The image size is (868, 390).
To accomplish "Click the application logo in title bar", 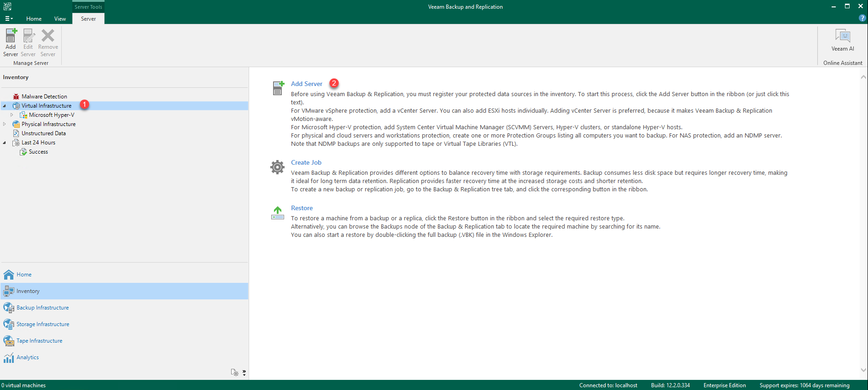I will (x=7, y=6).
